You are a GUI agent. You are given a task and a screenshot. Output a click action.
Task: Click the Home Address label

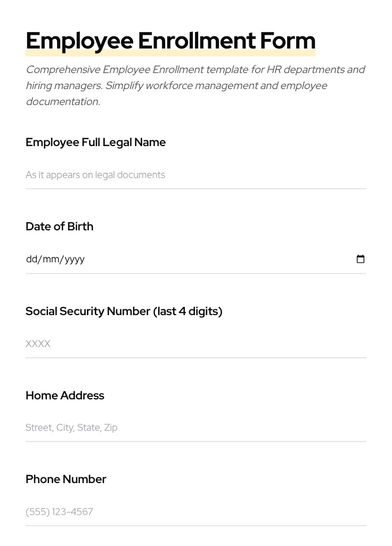pos(64,396)
